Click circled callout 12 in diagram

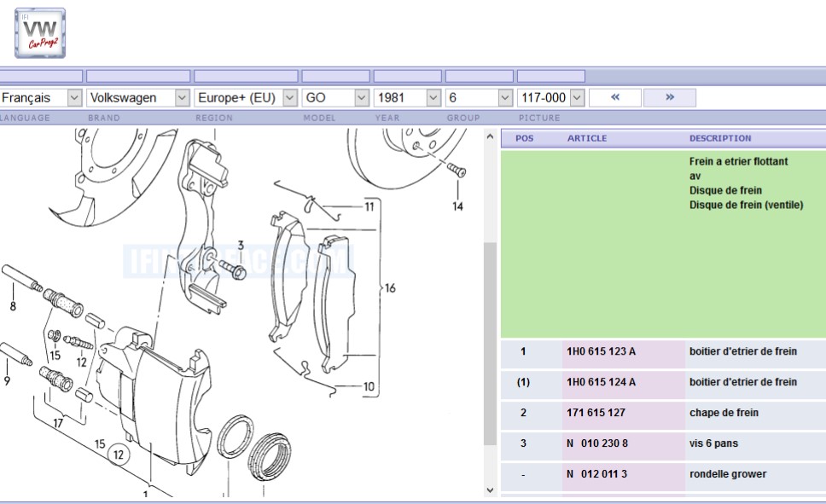point(119,455)
